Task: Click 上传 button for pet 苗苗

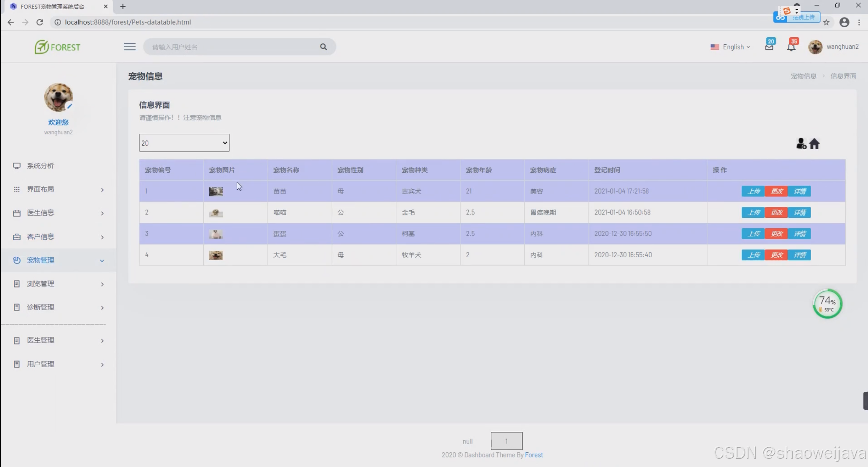Action: [x=753, y=191]
